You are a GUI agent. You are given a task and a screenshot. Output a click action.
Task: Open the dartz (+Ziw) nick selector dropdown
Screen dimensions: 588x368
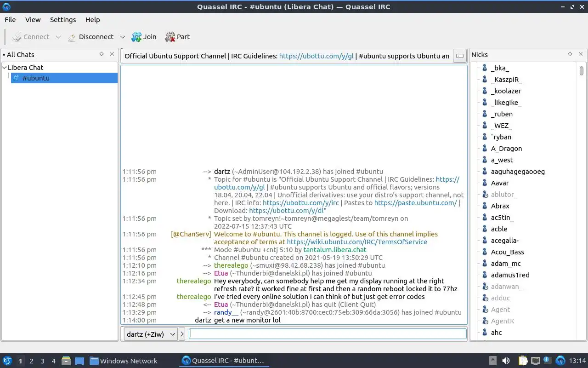151,334
